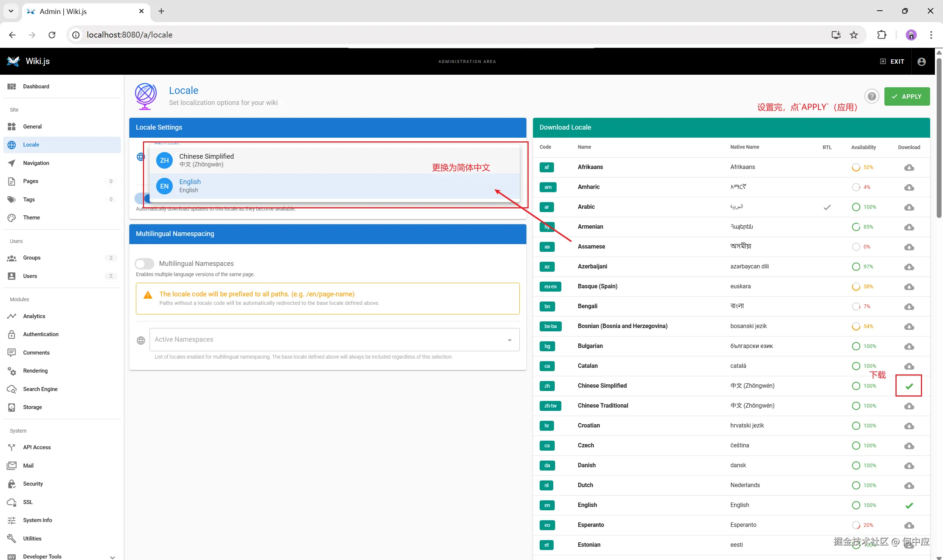Open the user account avatar icon
Image resolution: width=943 pixels, height=560 pixels.
(x=921, y=61)
